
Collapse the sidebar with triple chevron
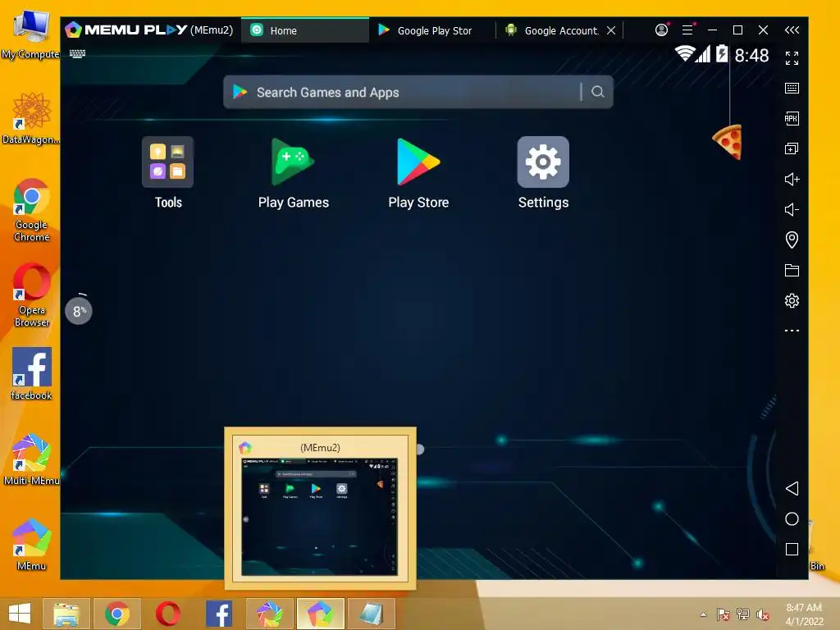click(x=792, y=30)
